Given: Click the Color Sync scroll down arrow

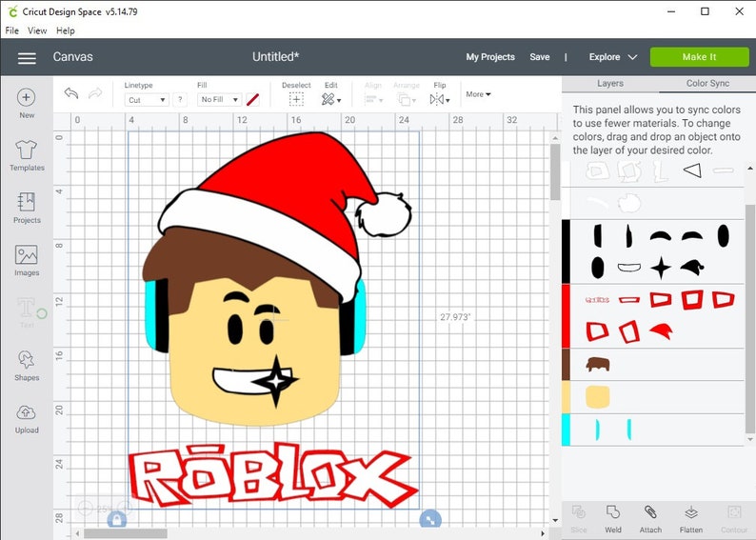Looking at the screenshot, I should click(749, 439).
